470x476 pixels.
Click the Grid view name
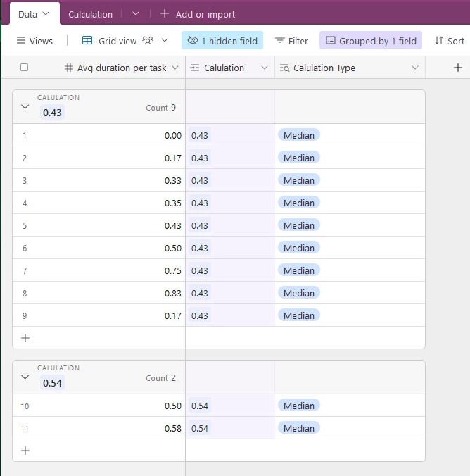pos(118,41)
